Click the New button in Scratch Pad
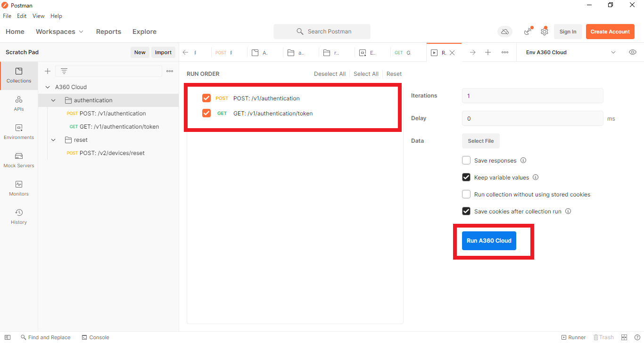The image size is (644, 343). (140, 52)
